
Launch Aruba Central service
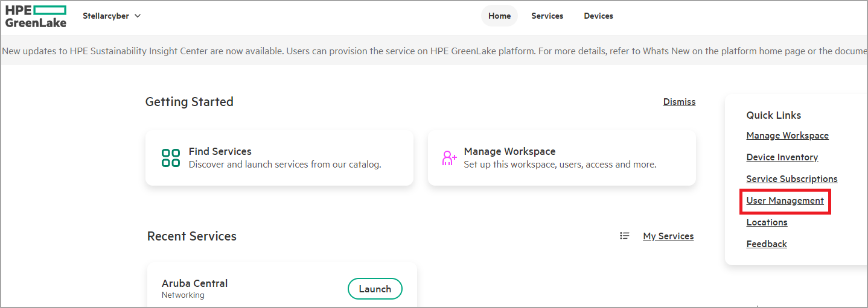click(x=375, y=289)
